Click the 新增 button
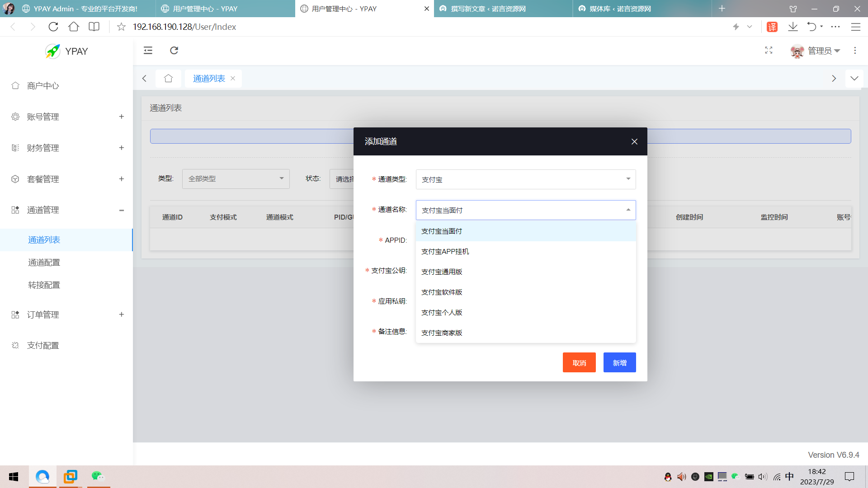Screen dimensions: 868x488 point(619,362)
